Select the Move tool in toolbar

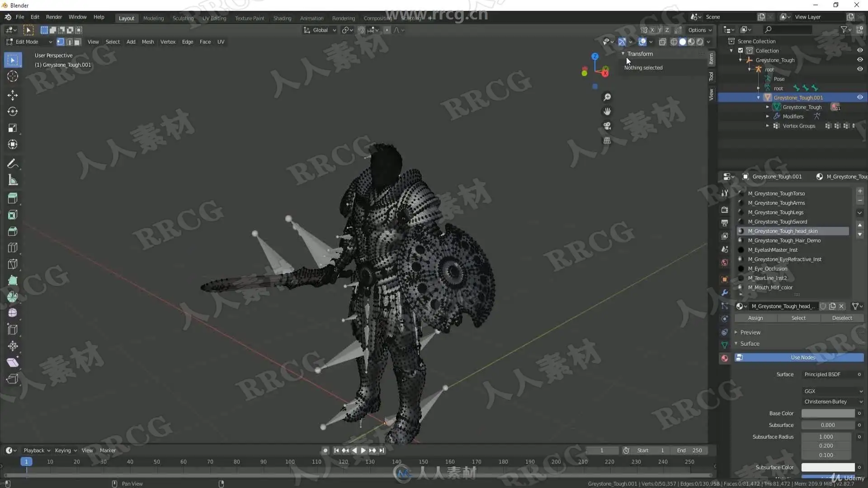[x=13, y=95]
